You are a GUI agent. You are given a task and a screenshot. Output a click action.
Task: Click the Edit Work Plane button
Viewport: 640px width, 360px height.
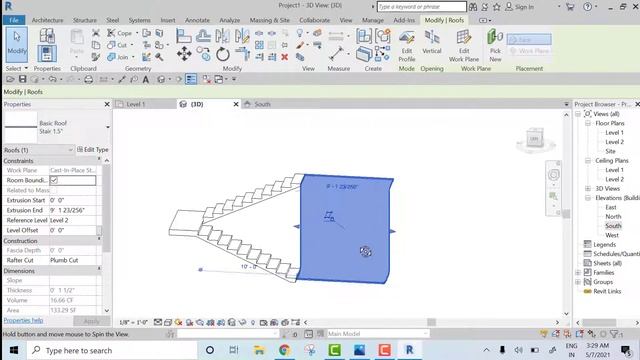464,46
